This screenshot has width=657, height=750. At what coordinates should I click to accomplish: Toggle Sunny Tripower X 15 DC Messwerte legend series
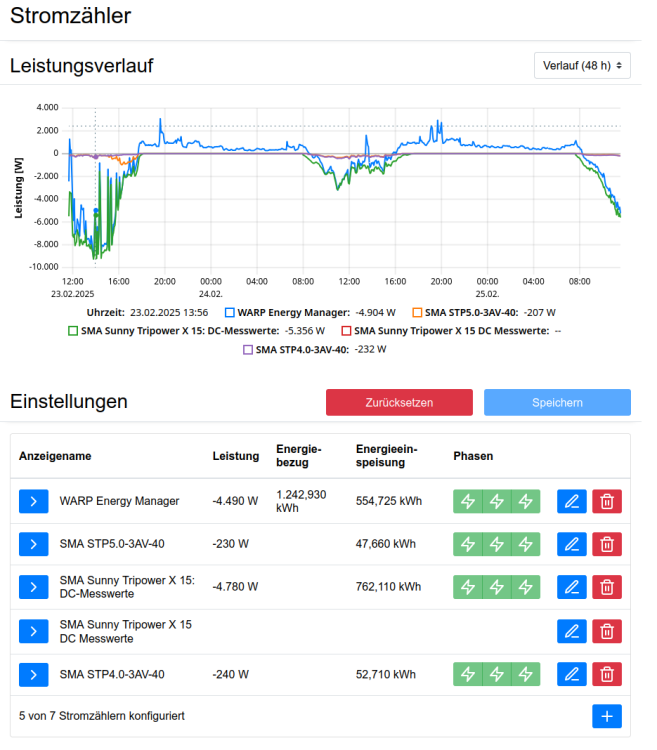tap(451, 331)
